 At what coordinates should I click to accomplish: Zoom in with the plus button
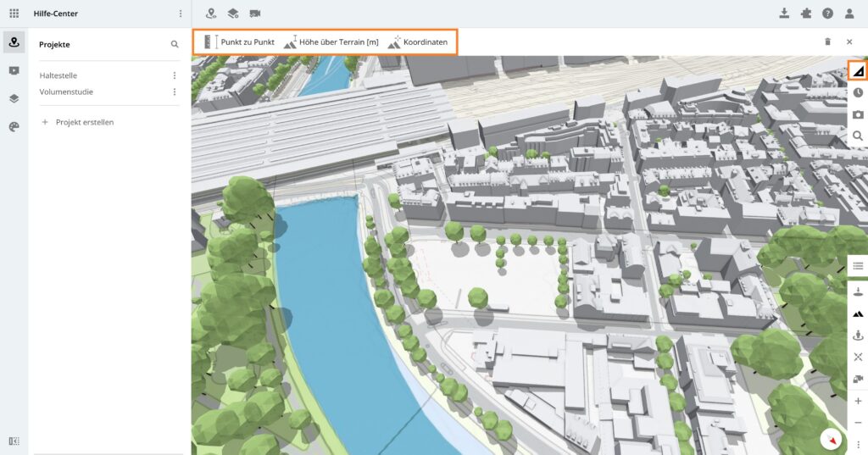pyautogui.click(x=858, y=401)
